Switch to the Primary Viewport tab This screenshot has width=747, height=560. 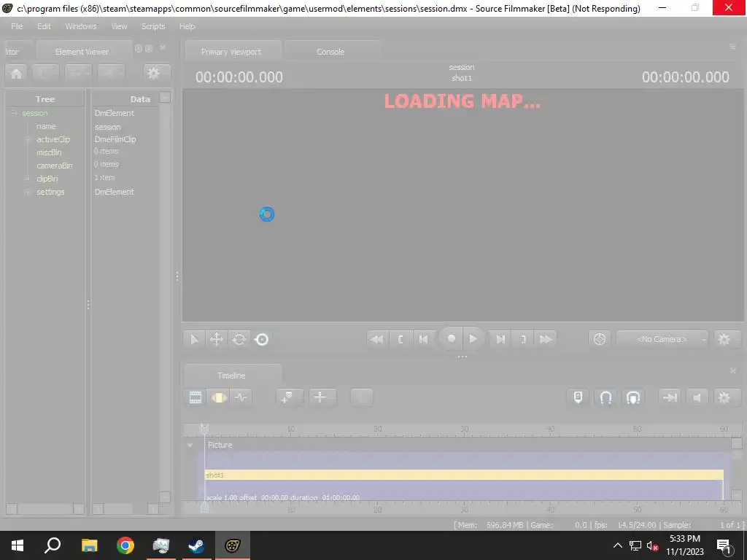(231, 52)
